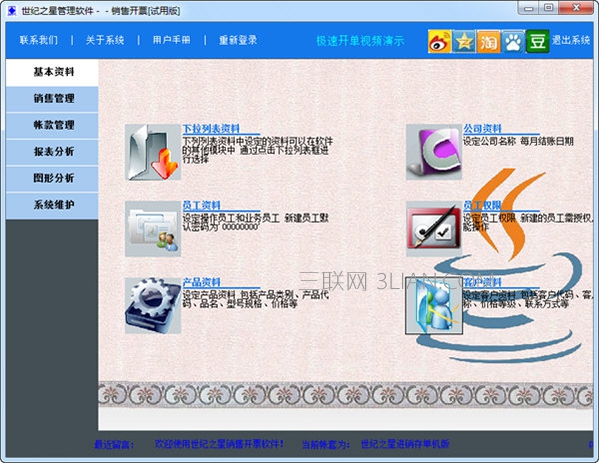The image size is (599, 463).
Task: Click 退出系统 to exit
Action: [x=571, y=40]
